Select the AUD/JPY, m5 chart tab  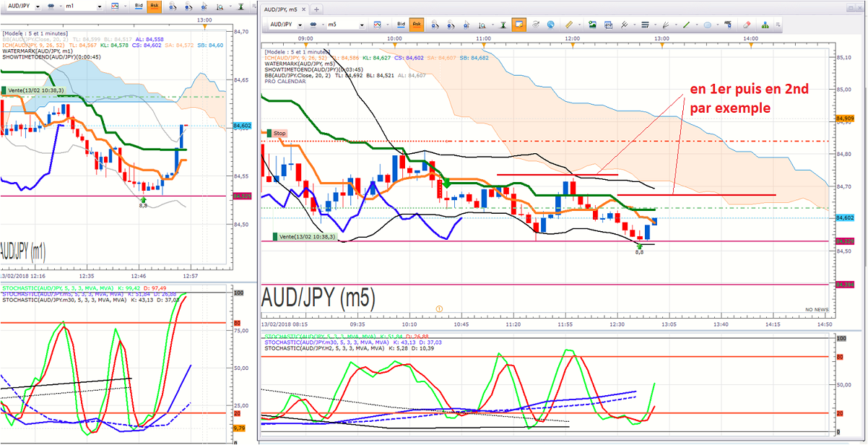[x=281, y=9]
